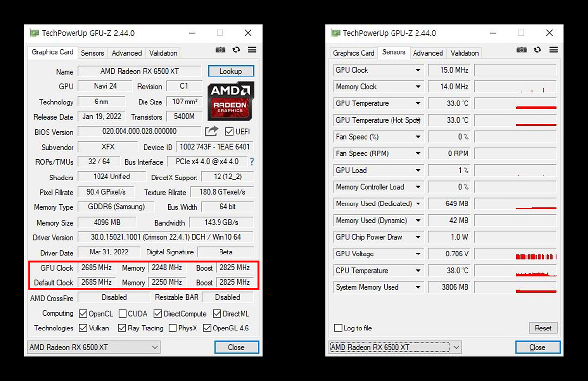Toggle the OpenGL 4.6 checkbox

pos(207,328)
